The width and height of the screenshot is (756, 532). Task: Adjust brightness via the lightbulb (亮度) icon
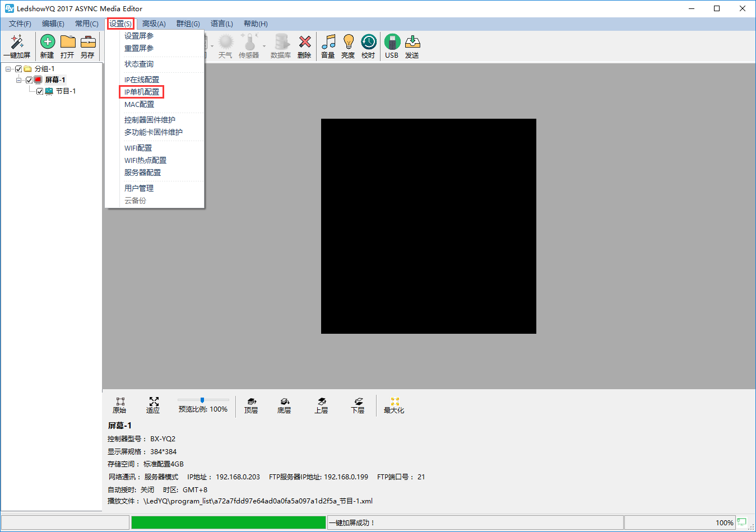348,43
